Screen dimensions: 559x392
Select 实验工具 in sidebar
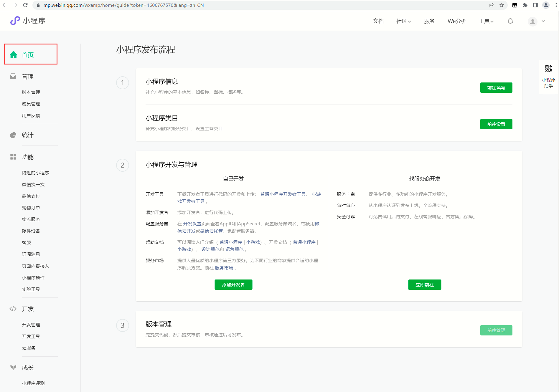click(x=31, y=289)
